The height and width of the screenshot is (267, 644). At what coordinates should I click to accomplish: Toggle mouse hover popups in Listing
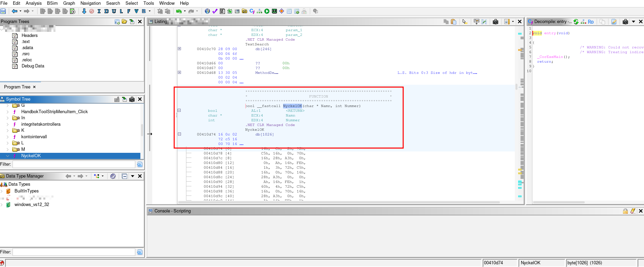click(464, 22)
